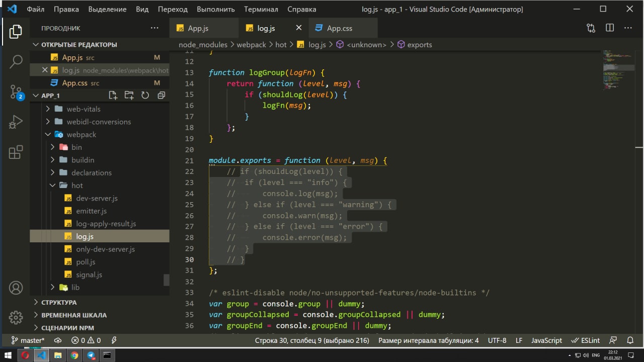Expand the web-vitals folder
The height and width of the screenshot is (362, 644).
pos(84,109)
